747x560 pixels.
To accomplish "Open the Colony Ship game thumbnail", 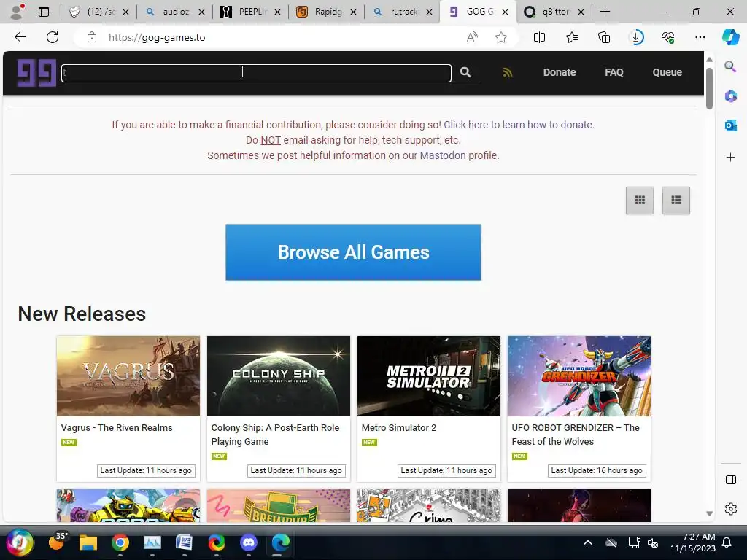I will click(278, 376).
